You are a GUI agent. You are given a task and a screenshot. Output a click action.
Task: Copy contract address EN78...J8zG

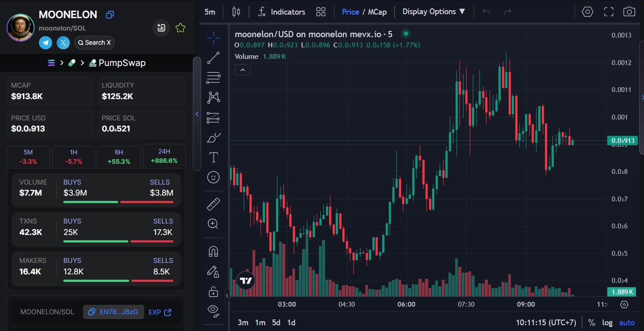[x=113, y=312]
